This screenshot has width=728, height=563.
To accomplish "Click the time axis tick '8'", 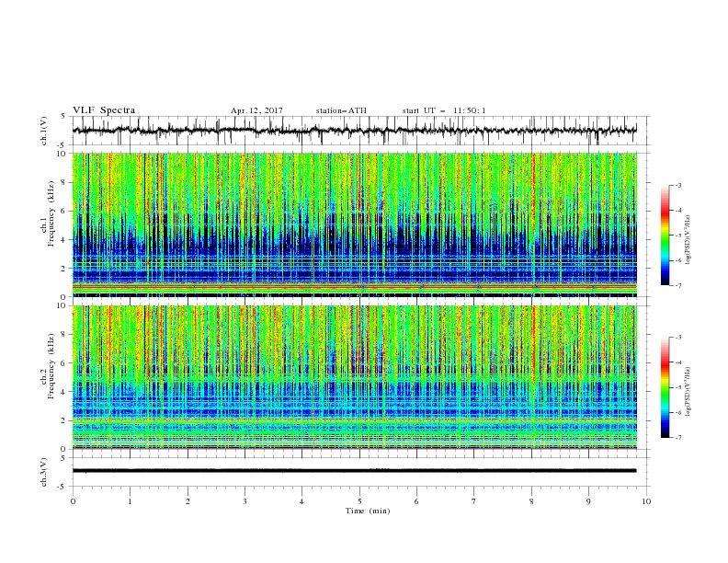I will pyautogui.click(x=531, y=501).
